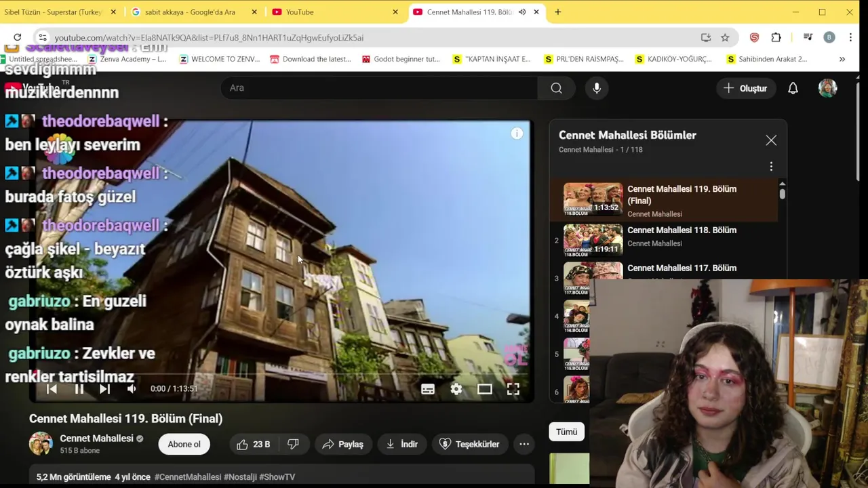Like the video with thumbs up
Screen dimensions: 868x488
click(x=253, y=445)
